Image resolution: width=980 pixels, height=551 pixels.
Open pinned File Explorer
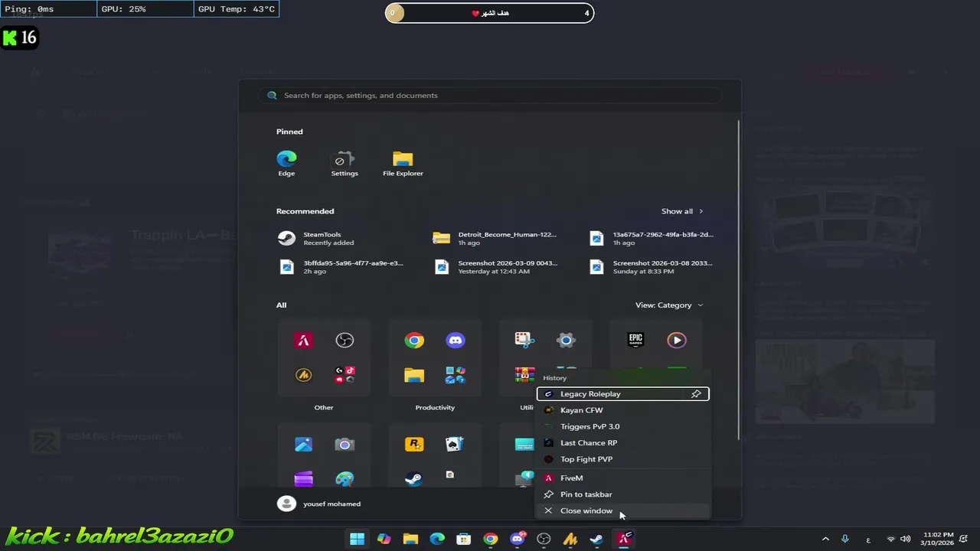coord(403,163)
